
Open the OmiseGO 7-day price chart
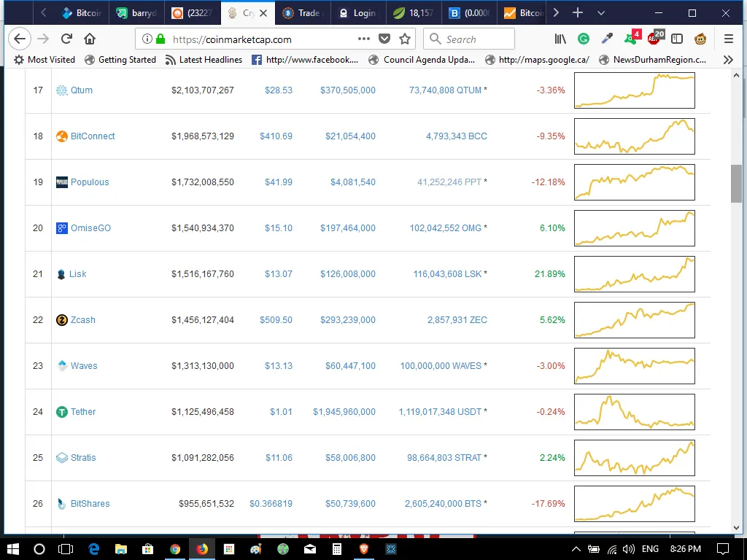point(635,228)
